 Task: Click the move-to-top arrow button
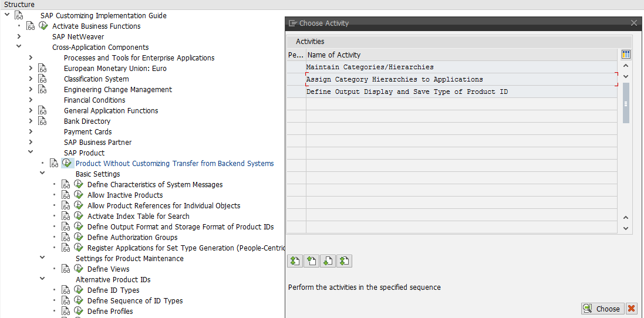point(295,261)
